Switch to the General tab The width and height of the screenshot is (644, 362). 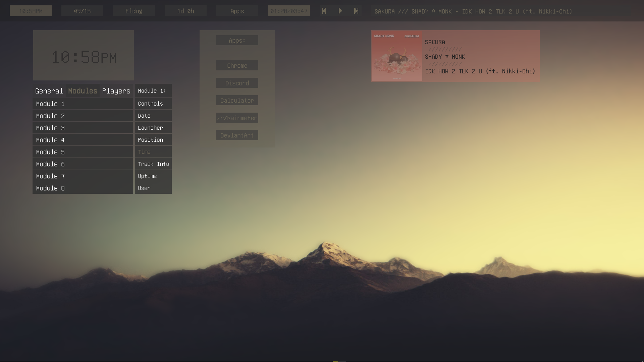(49, 90)
